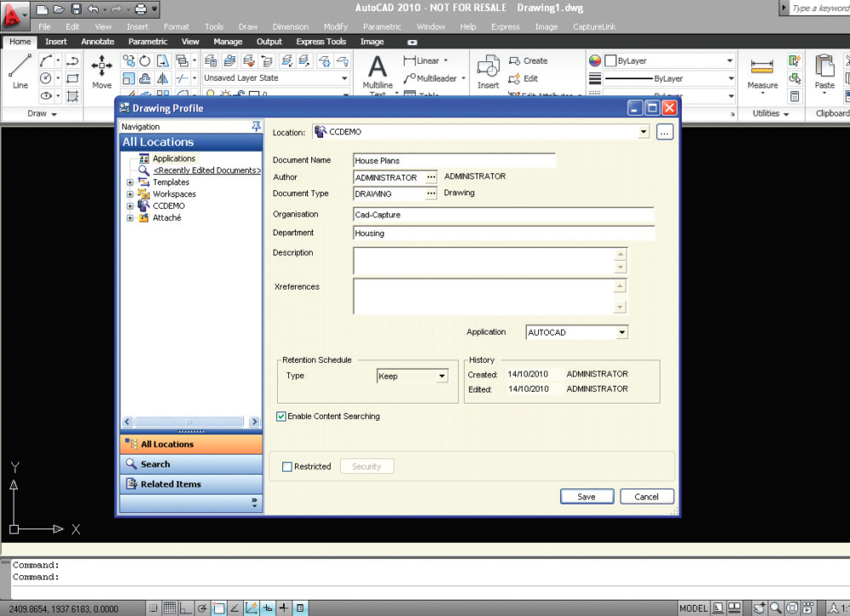
Task: Click into the Description text area
Action: [x=484, y=261]
